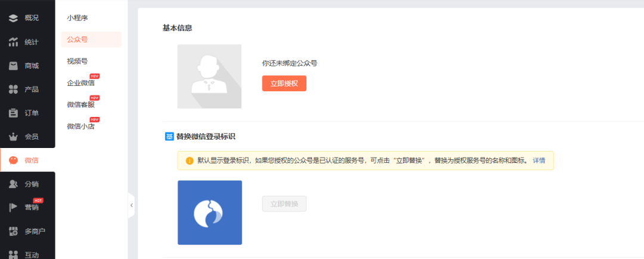Screen dimensions: 644x259
Task: Click the orange warning icon in notice
Action: [x=190, y=161]
